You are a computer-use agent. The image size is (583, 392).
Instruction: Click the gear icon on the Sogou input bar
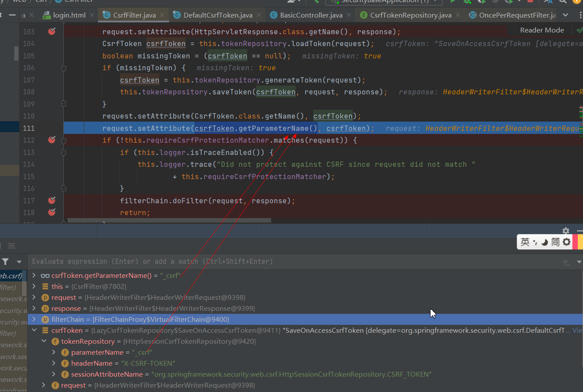565,241
